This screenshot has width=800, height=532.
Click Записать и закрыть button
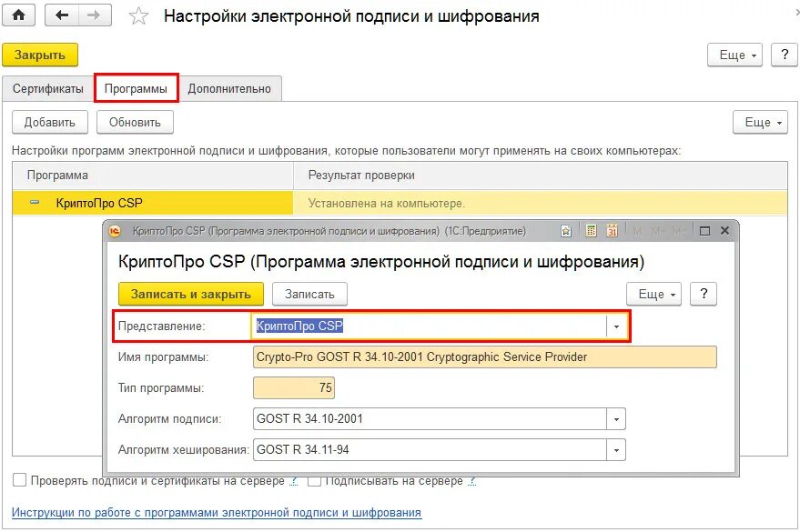[x=191, y=294]
